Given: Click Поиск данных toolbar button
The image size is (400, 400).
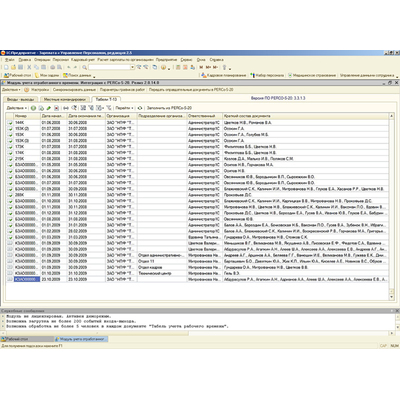Looking at the screenshot, I should 77,75.
